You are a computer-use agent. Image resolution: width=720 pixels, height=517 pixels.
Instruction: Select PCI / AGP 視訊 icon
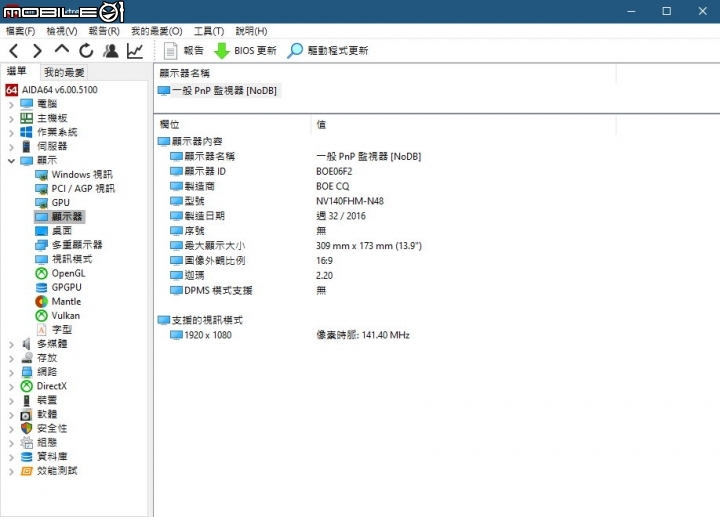pos(41,189)
